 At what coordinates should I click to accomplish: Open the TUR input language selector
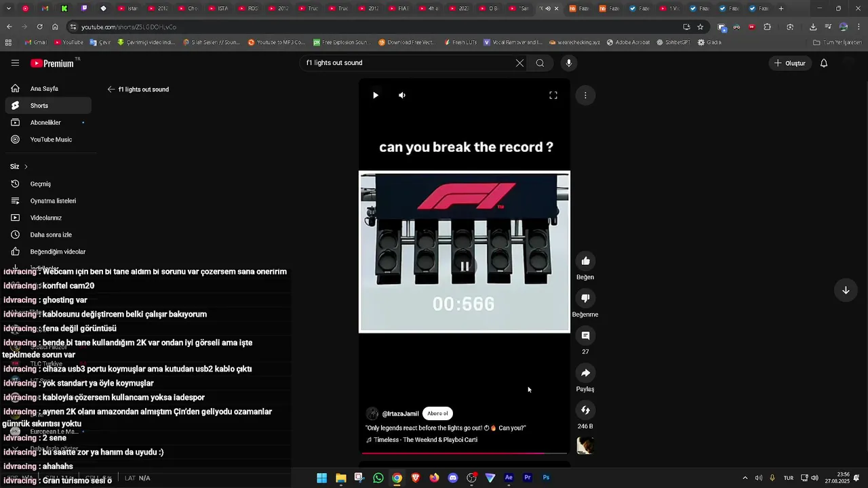point(789,478)
